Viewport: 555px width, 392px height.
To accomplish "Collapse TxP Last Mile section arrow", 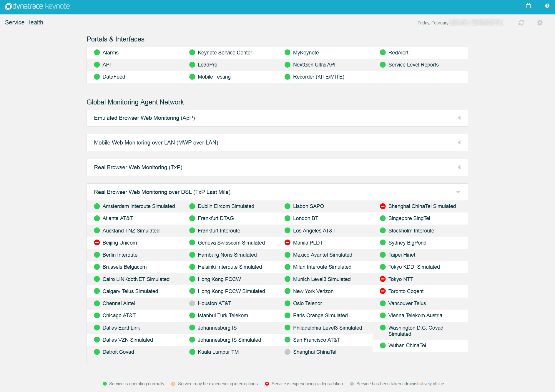I will coord(458,192).
